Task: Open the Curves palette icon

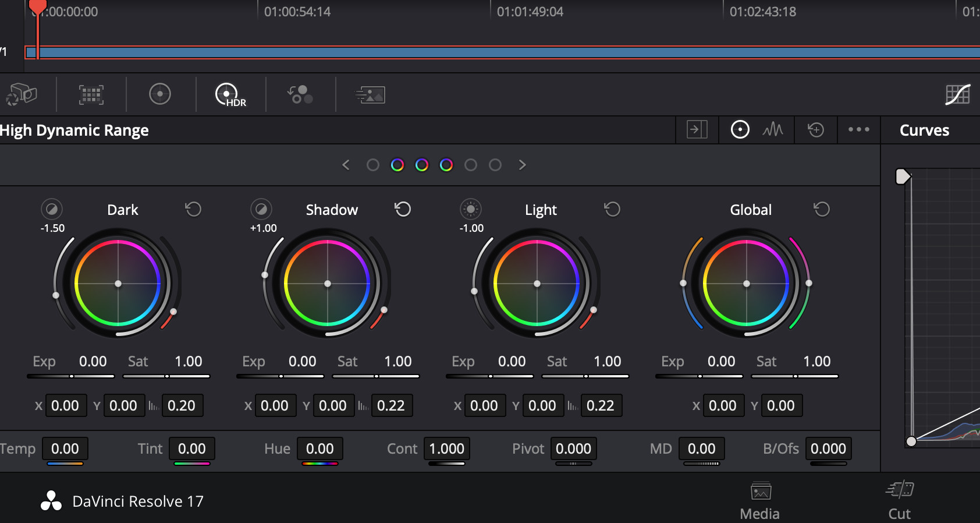Action: tap(958, 94)
